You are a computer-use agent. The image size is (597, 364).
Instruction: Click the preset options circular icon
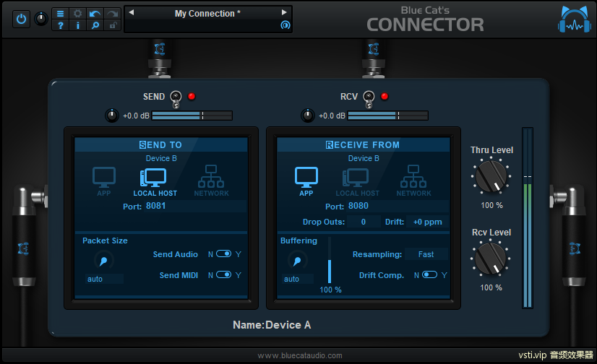pos(285,25)
